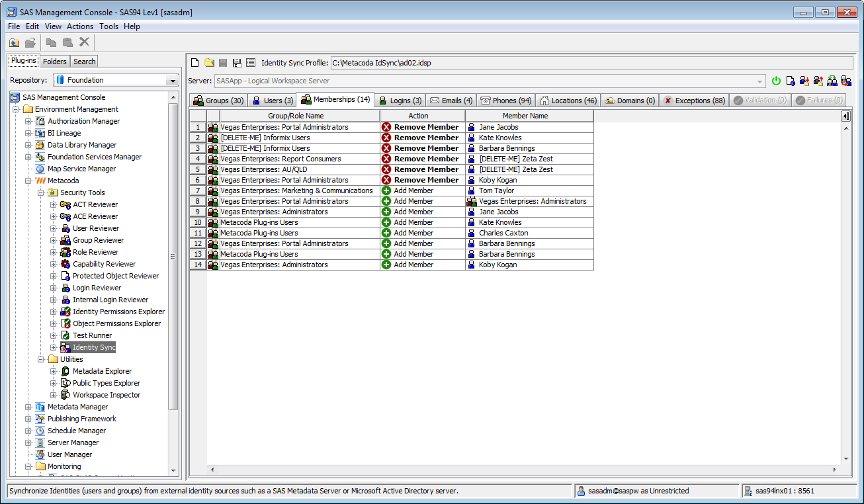
Task: Expand the BI Lineage node
Action: pyautogui.click(x=28, y=133)
